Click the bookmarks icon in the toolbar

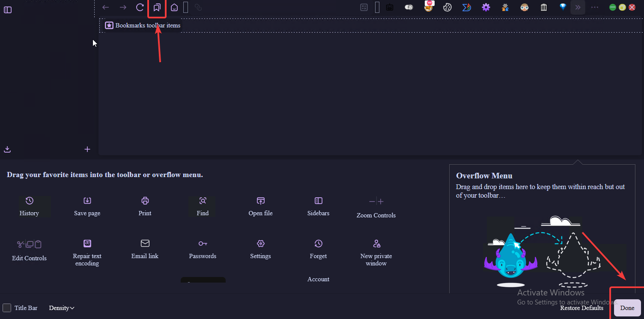pos(157,7)
